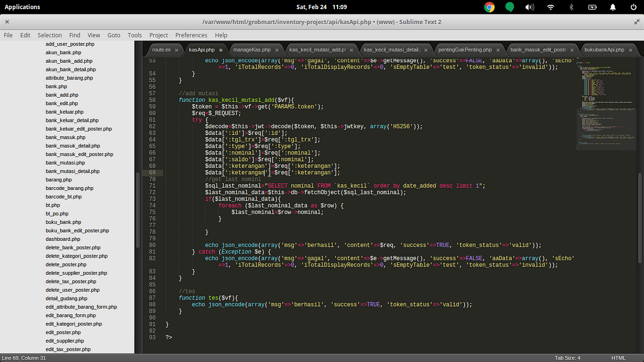Open the Project menu

pos(159,35)
